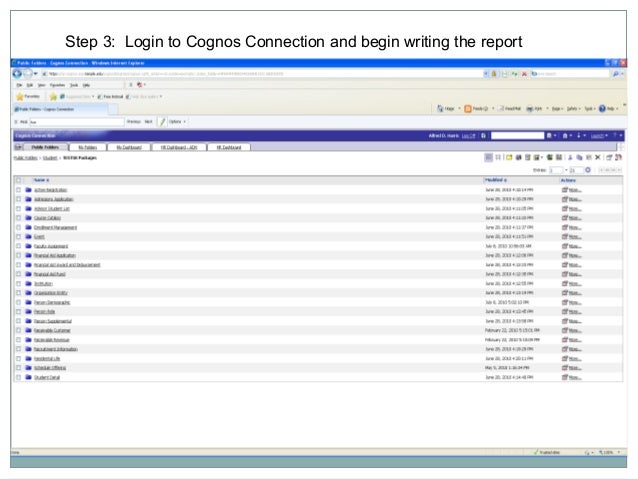Tick the checkbox for Admissions Application
The height and width of the screenshot is (479, 638).
pos(18,199)
